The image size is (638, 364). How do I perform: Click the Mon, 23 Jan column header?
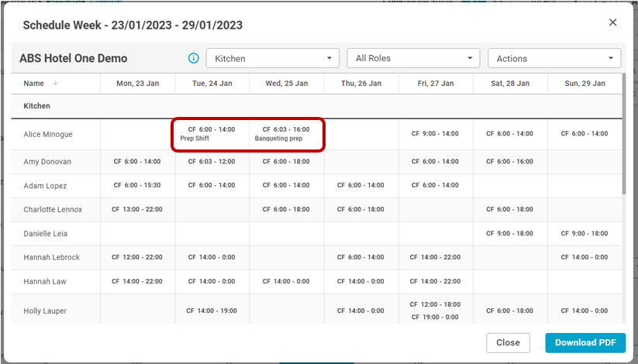point(137,84)
